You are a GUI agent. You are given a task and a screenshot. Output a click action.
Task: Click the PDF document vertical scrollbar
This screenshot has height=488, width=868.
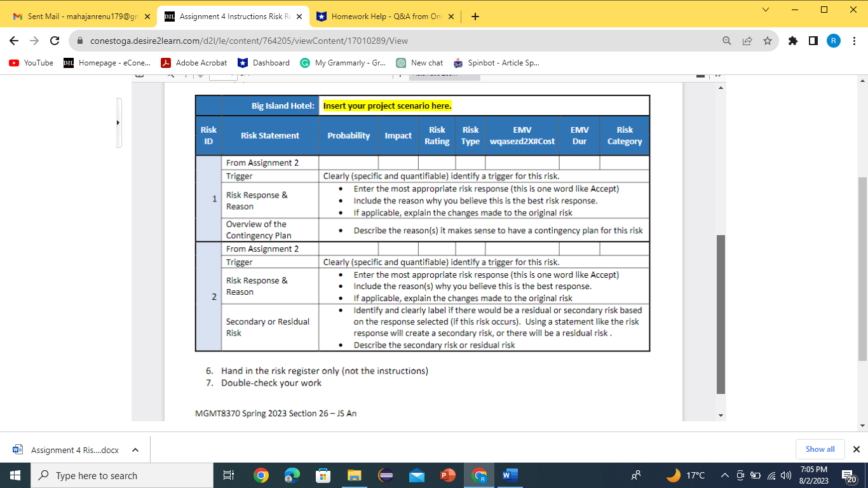click(x=721, y=315)
